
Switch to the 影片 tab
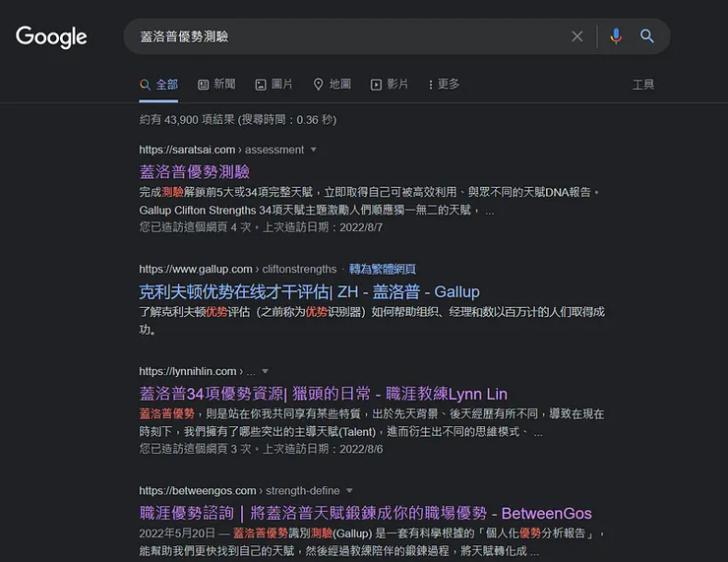tap(389, 85)
